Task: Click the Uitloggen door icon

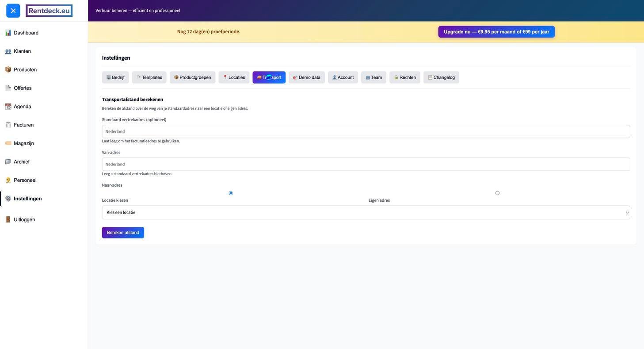Action: pos(8,220)
